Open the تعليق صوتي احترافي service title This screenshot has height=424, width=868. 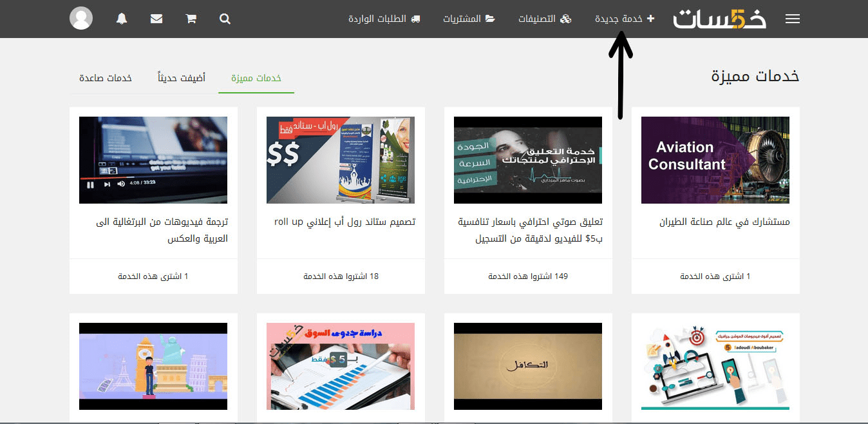click(530, 230)
